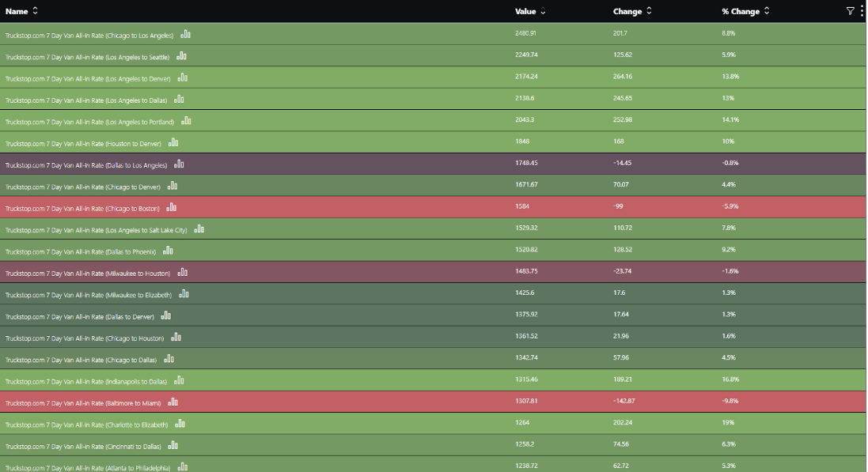Open the three-dot column options menu
This screenshot has height=472, width=868.
862,11
